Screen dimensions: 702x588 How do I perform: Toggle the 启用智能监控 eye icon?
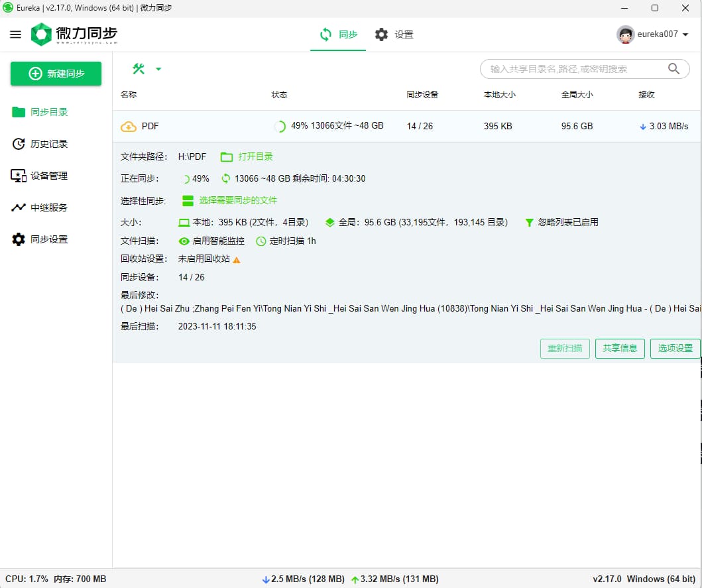[x=184, y=241]
